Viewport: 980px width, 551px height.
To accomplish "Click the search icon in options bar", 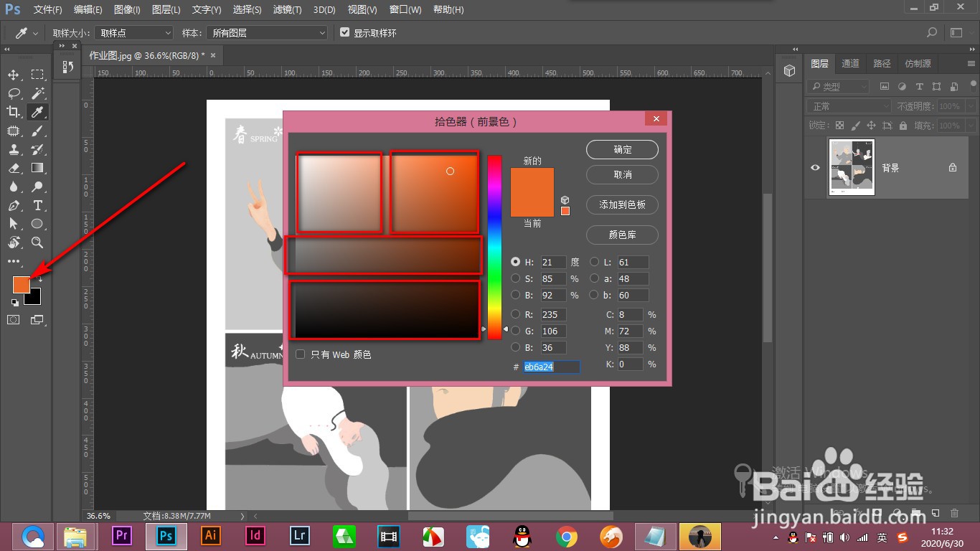I will pyautogui.click(x=931, y=32).
